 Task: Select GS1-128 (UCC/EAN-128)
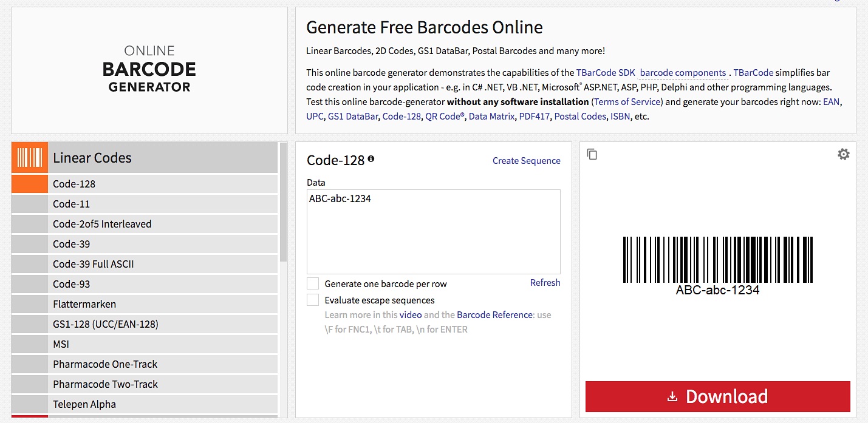(145, 324)
